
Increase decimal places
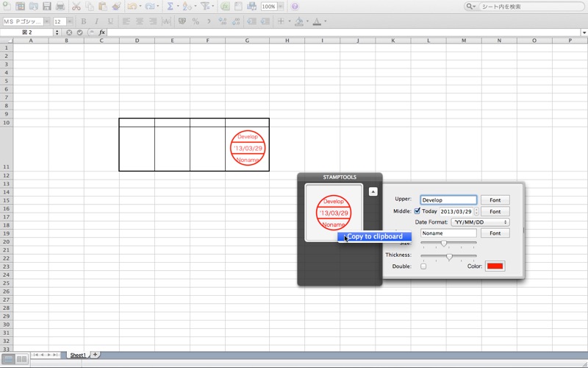click(223, 21)
